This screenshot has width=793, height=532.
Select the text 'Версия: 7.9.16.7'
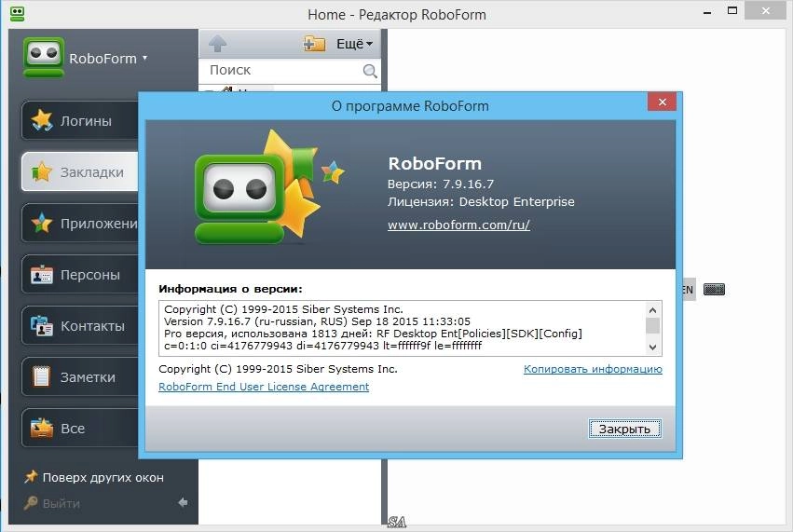[441, 184]
